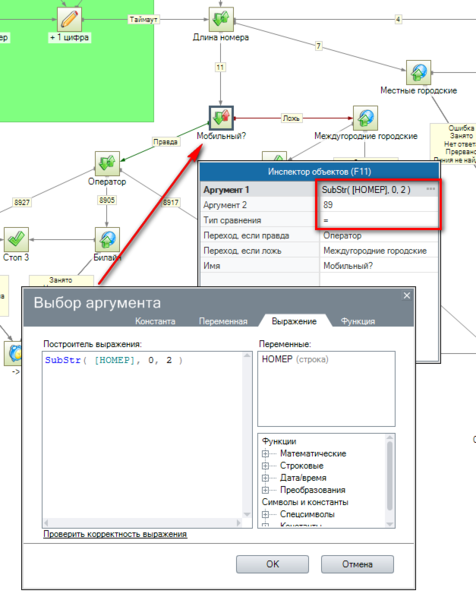This screenshot has width=476, height=600.
Task: Click the 'Правда' connection label
Action: (x=165, y=142)
